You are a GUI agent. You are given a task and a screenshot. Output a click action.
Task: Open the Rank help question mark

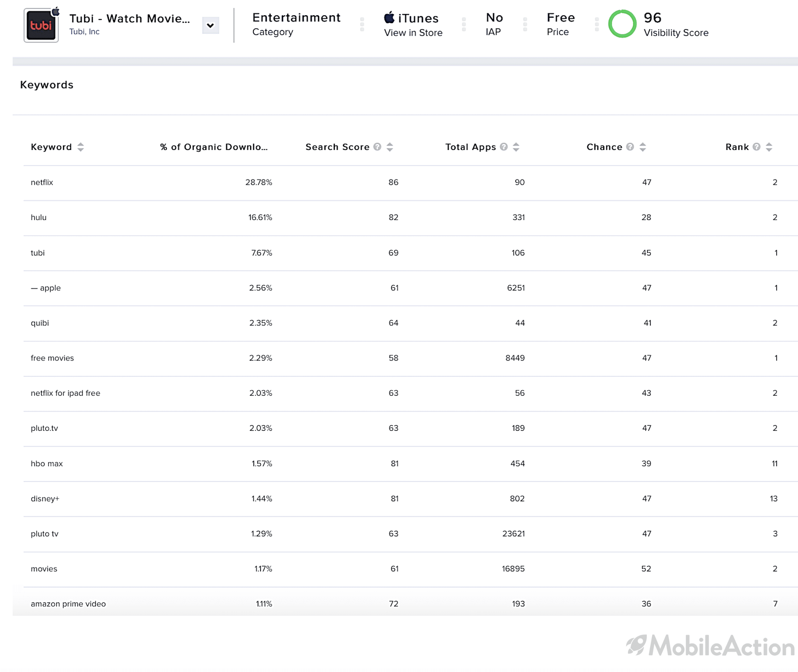click(x=757, y=147)
